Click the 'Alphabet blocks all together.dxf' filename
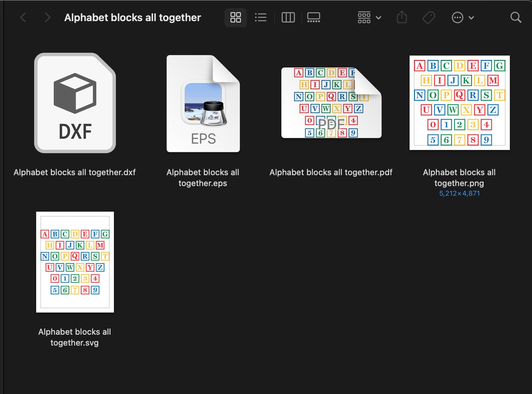532x394 pixels. 75,172
